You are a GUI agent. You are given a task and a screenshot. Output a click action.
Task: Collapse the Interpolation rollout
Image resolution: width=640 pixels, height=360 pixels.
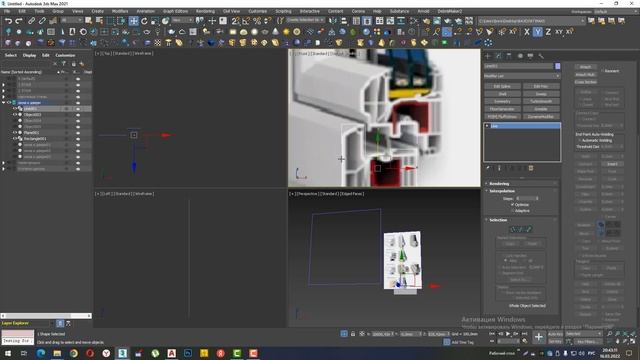[x=522, y=191]
